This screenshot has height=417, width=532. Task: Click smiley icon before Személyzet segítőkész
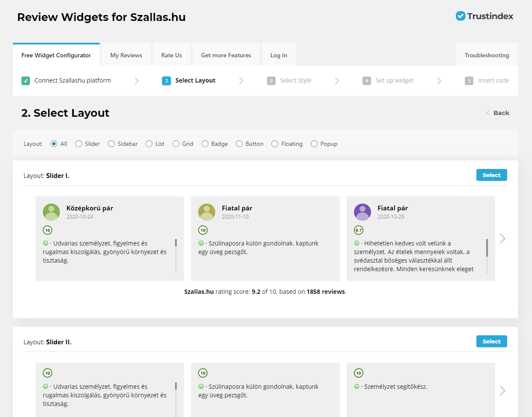(x=357, y=387)
